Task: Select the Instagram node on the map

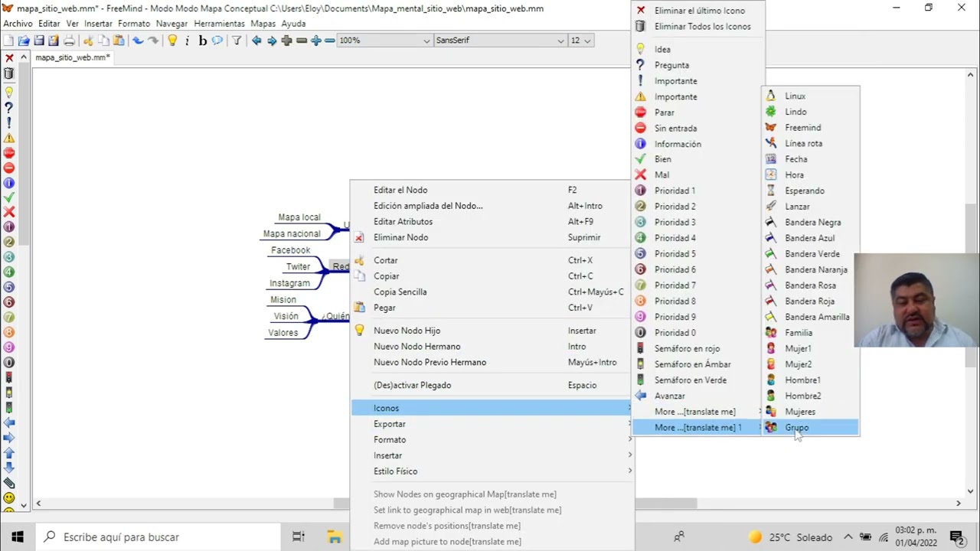Action: point(289,283)
